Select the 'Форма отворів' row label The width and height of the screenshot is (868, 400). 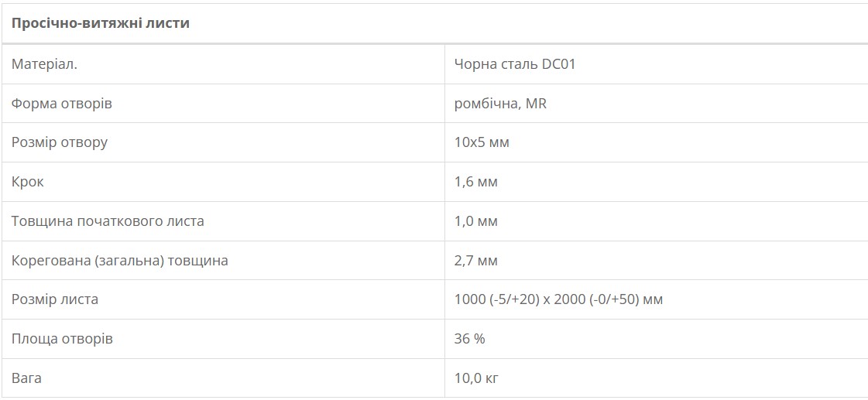pos(61,104)
